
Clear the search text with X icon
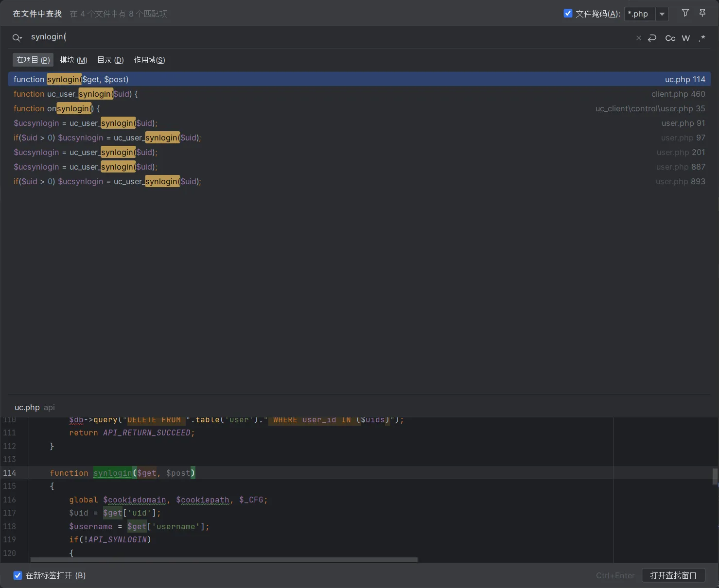click(x=638, y=38)
